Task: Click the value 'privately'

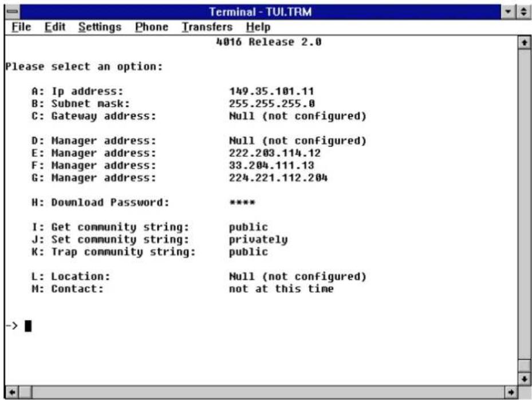Action: point(258,240)
